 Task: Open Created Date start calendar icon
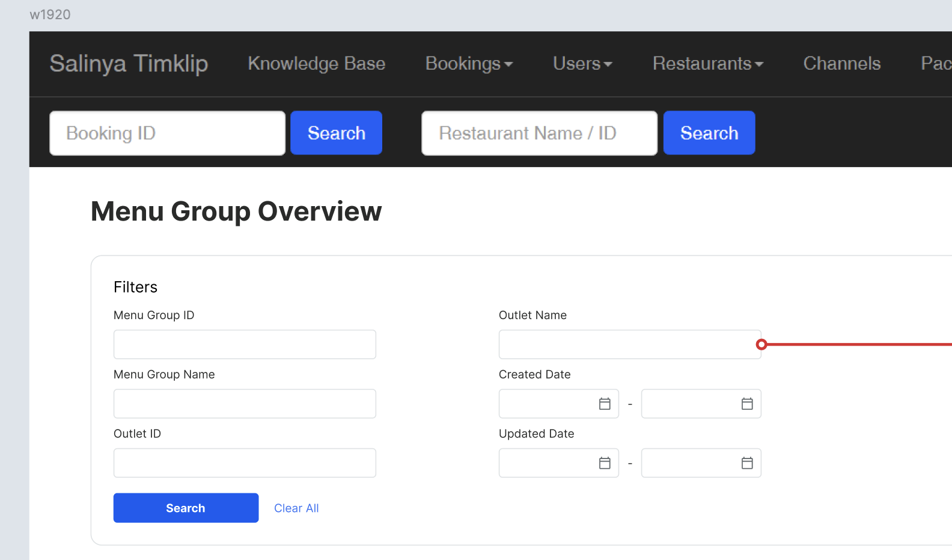coord(605,404)
